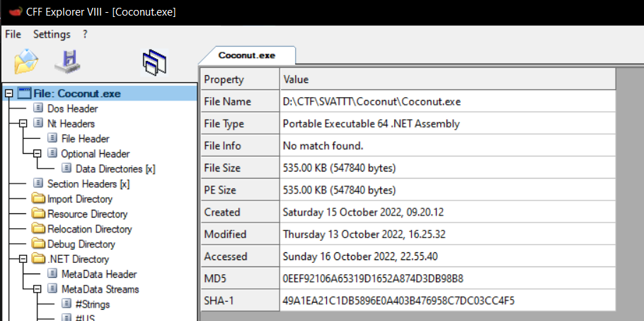This screenshot has width=644, height=321.
Task: Collapse the Nt Headers tree node
Action: 23,124
